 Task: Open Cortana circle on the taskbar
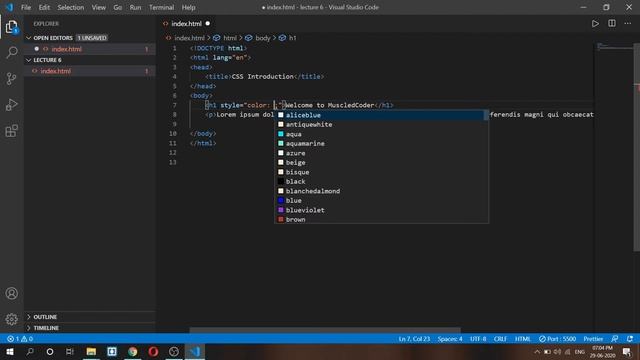50,351
